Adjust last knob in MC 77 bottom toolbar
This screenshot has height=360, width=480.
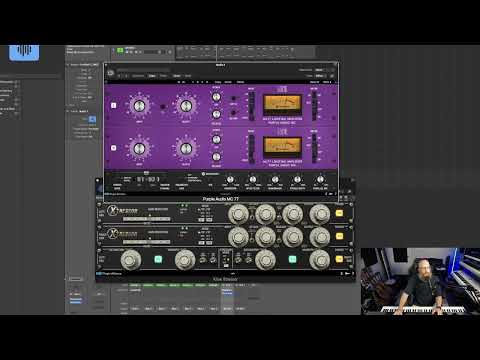coord(320,180)
